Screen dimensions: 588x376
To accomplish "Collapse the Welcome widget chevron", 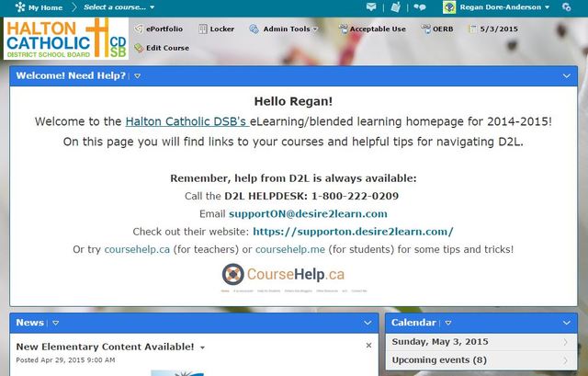I will coord(566,76).
